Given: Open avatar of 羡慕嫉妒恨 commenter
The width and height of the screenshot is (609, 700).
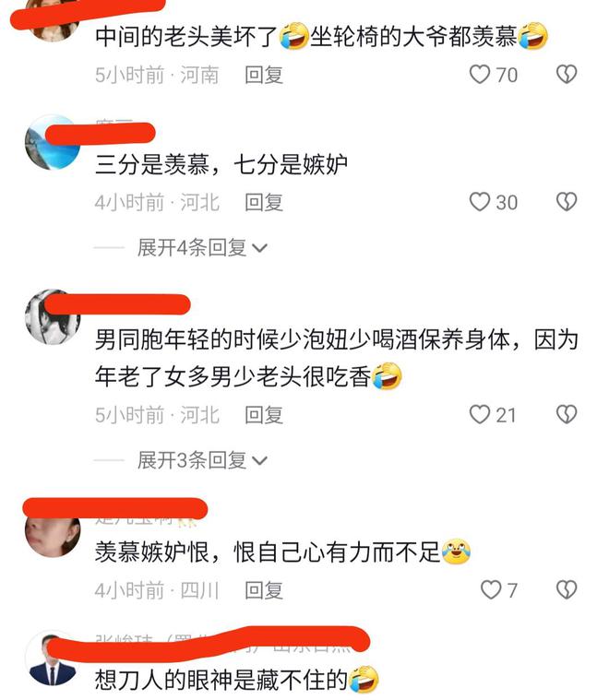Looking at the screenshot, I should coord(53,531).
